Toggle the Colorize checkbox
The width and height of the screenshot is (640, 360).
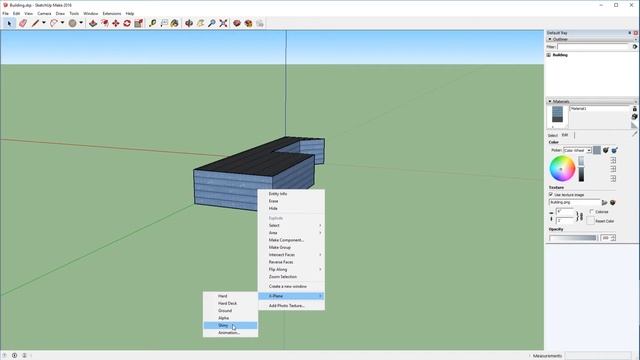[x=592, y=211]
